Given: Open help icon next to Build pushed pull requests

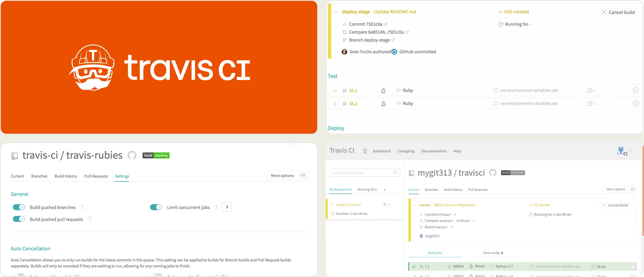Looking at the screenshot, I should click(90, 219).
